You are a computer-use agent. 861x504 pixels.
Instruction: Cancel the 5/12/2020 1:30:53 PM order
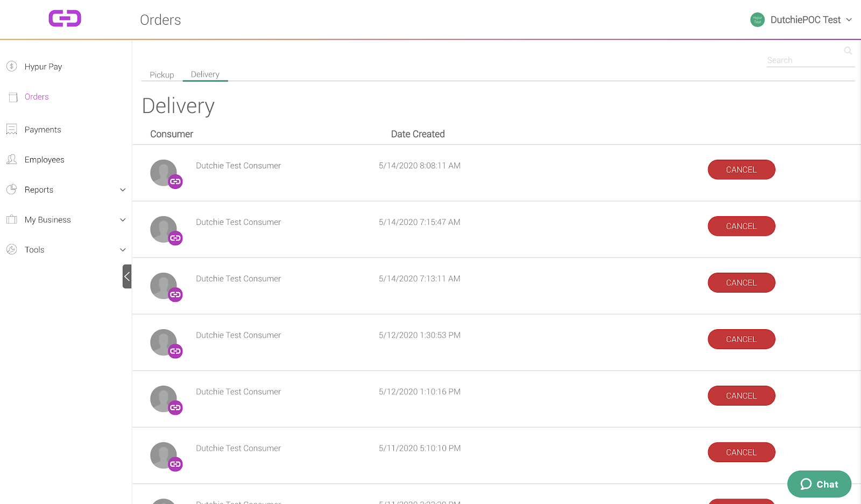pos(742,339)
